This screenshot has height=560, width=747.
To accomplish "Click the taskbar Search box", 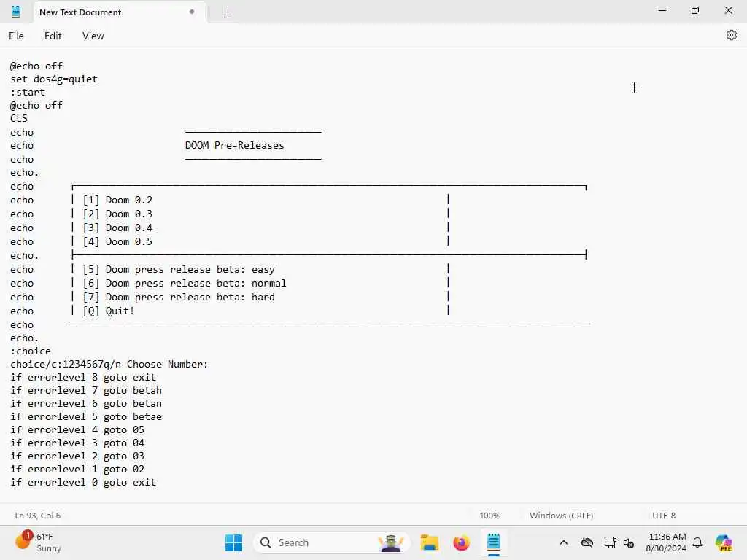I will [x=331, y=542].
